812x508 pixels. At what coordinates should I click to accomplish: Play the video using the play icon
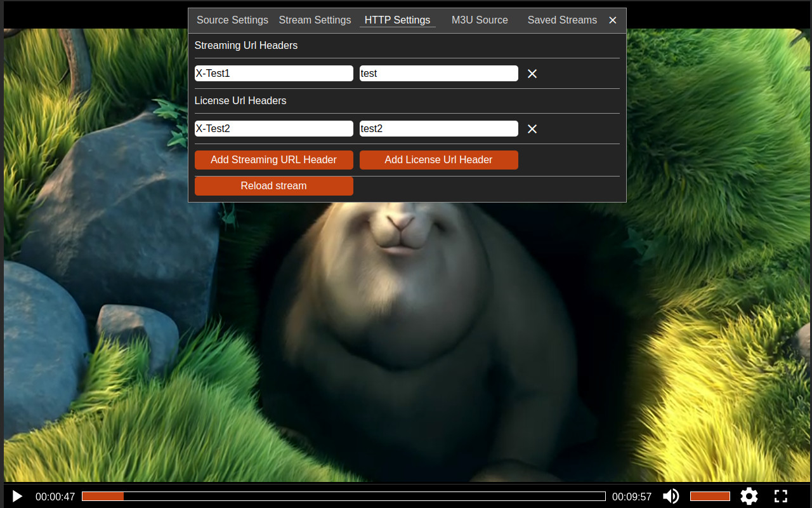point(17,497)
